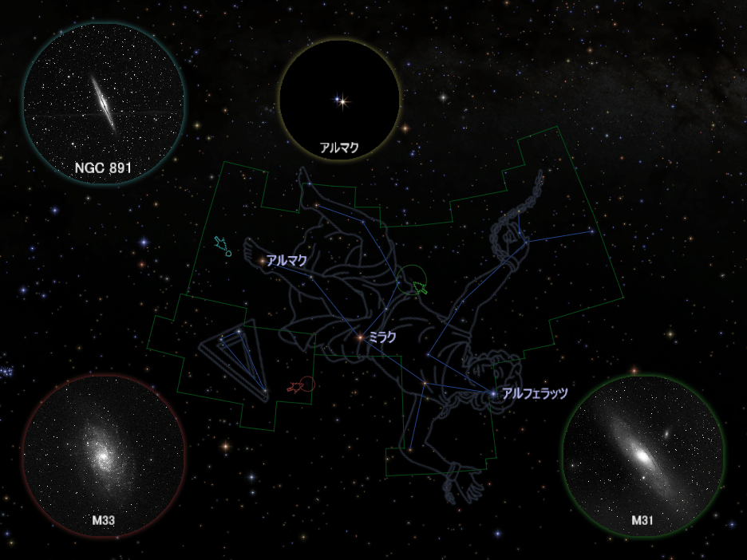Click the orange star ミラク
The width and height of the screenshot is (747, 560).
point(361,337)
